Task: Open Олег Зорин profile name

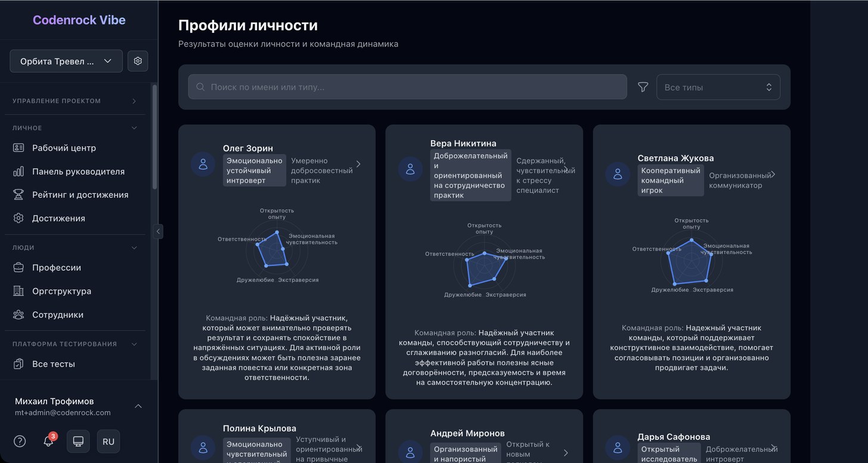Action: [x=248, y=148]
